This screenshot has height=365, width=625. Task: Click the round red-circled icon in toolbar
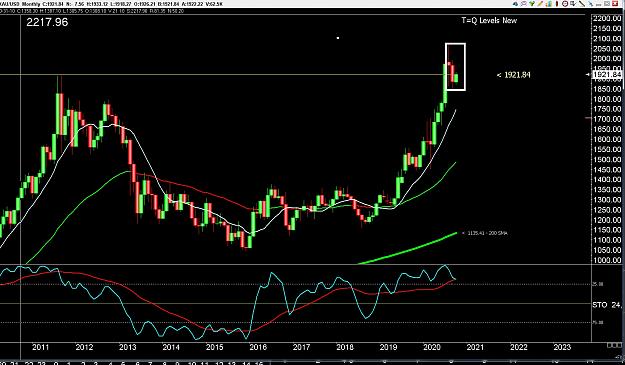click(565, 4)
